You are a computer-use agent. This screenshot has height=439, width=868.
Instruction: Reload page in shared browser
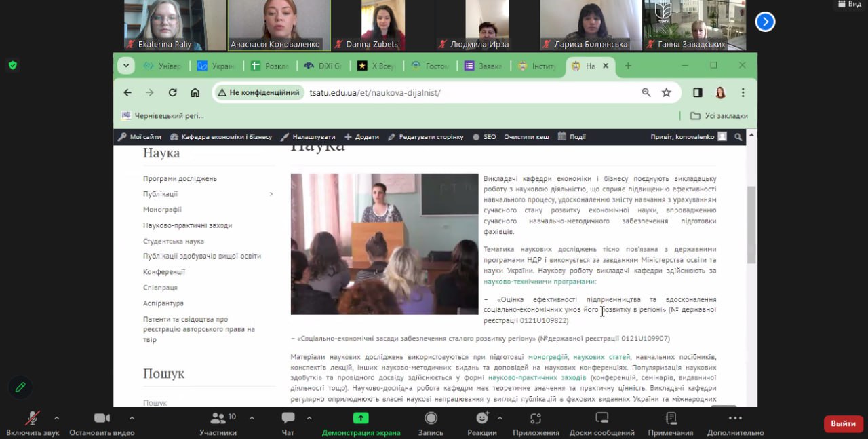pyautogui.click(x=172, y=92)
